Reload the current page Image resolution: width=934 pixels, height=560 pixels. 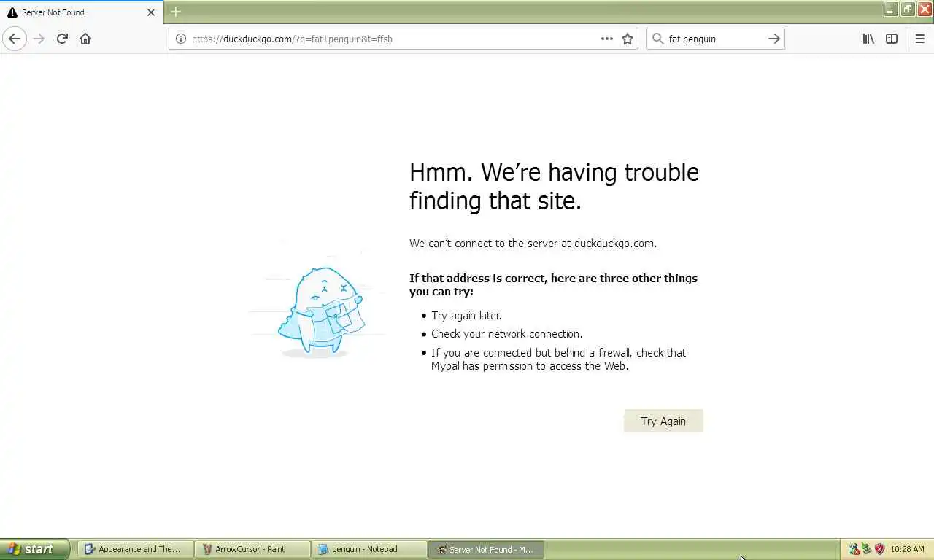pyautogui.click(x=62, y=39)
